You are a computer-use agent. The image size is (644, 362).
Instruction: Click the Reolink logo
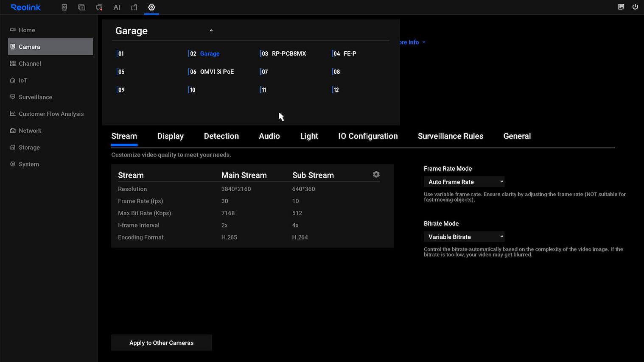point(26,7)
